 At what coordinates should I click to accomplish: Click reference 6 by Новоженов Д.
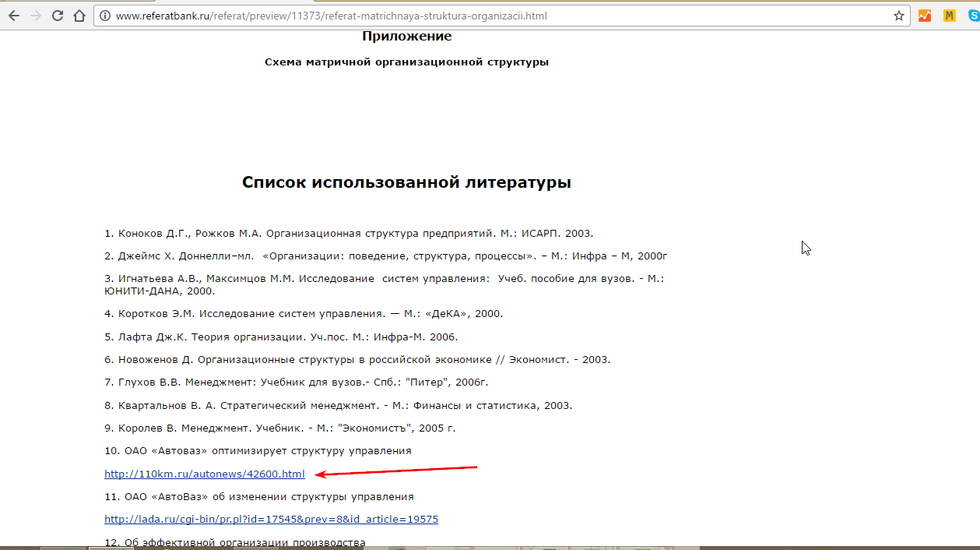[x=357, y=360]
